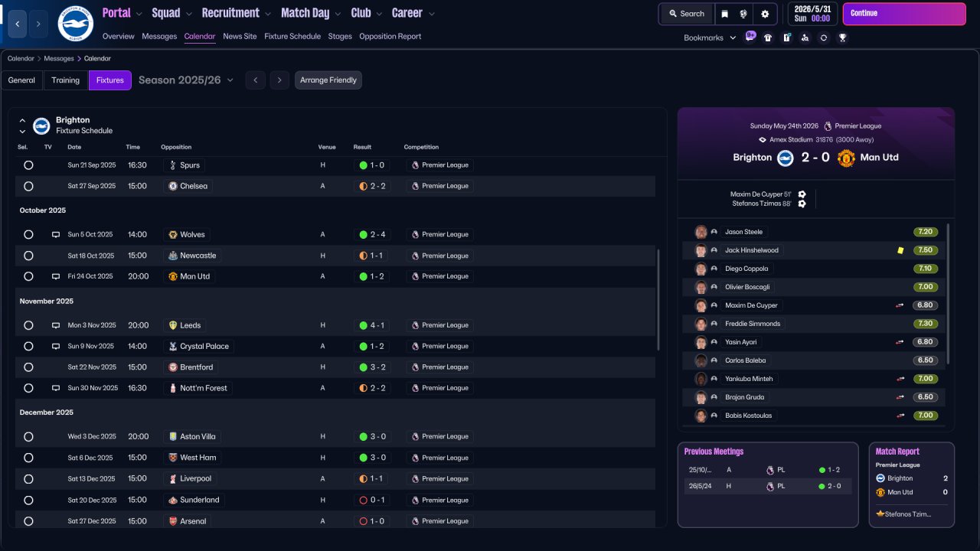Go to the next season with the right chevron
The width and height of the screenshot is (980, 551).
tap(279, 80)
